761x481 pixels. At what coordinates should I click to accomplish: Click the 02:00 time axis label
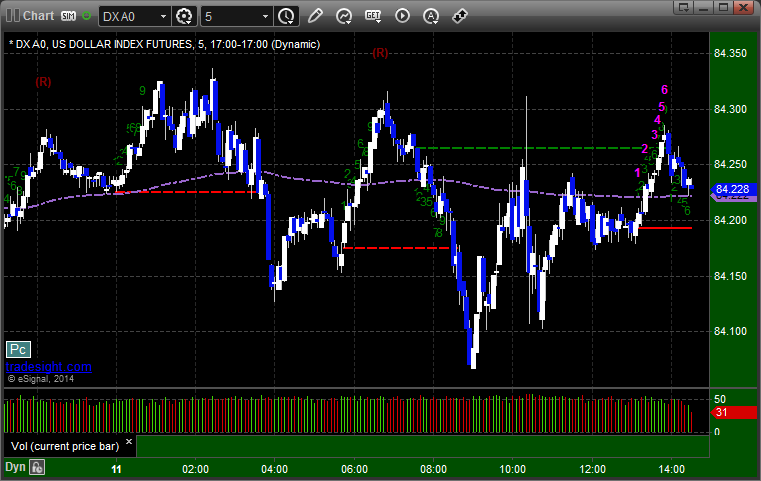196,469
